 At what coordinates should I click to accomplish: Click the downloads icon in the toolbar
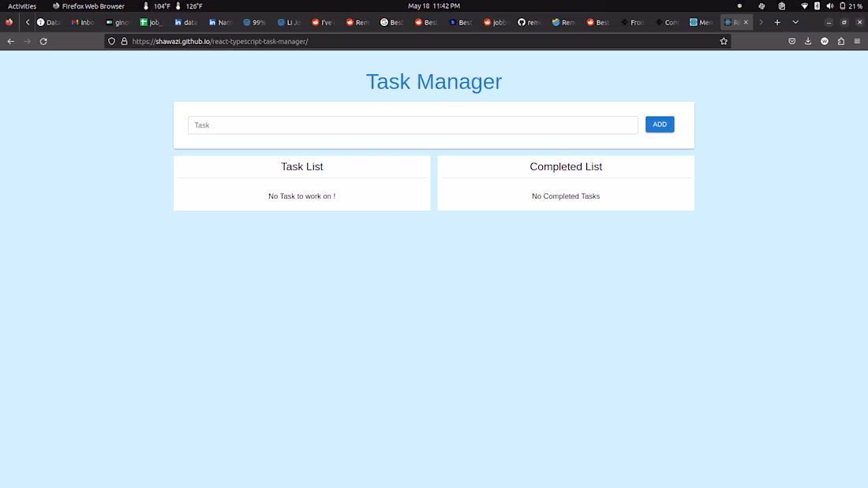tap(807, 41)
